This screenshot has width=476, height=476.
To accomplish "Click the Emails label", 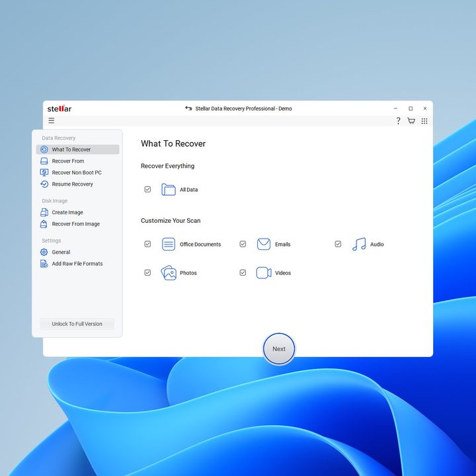I will 283,245.
